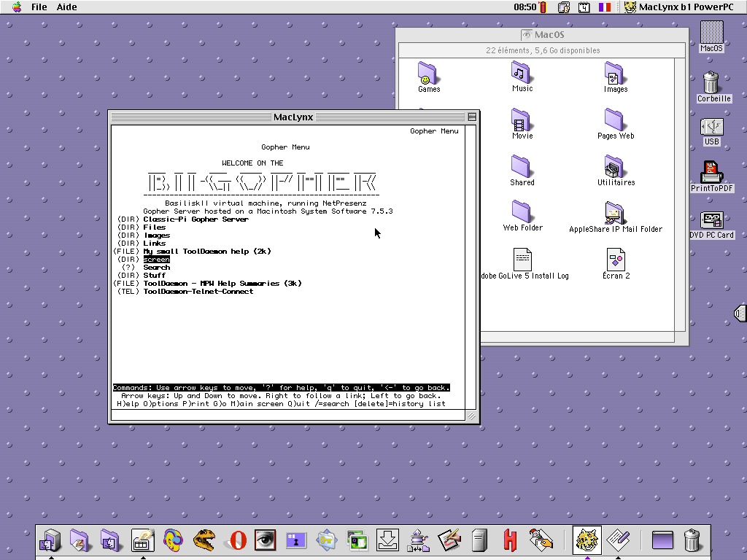Follow the Images directory link in MacLynx
747x560 pixels.
point(157,236)
